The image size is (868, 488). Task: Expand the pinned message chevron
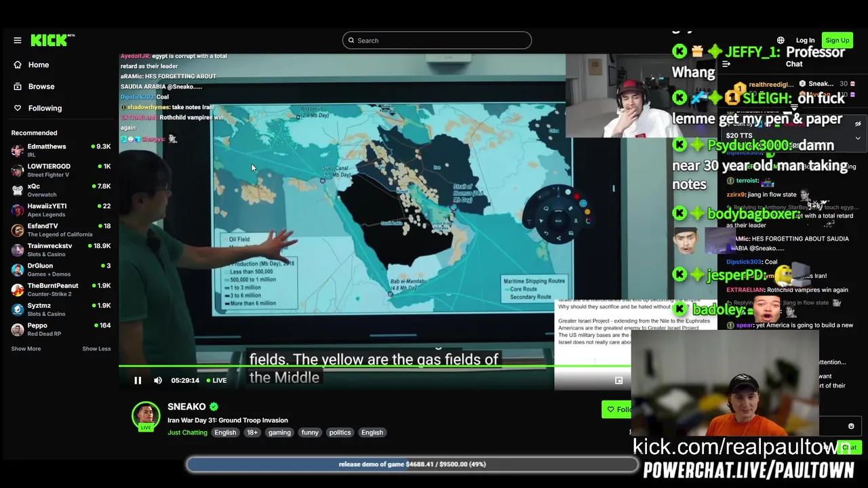[x=858, y=138]
